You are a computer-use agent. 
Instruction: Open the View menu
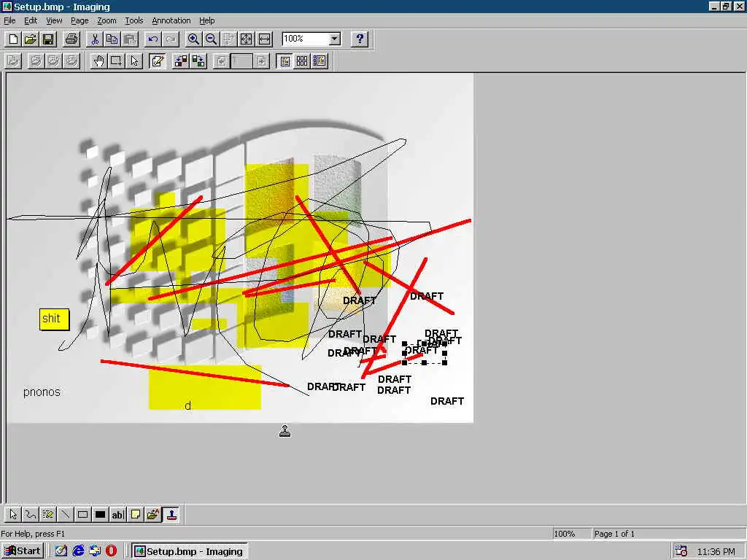[x=54, y=20]
